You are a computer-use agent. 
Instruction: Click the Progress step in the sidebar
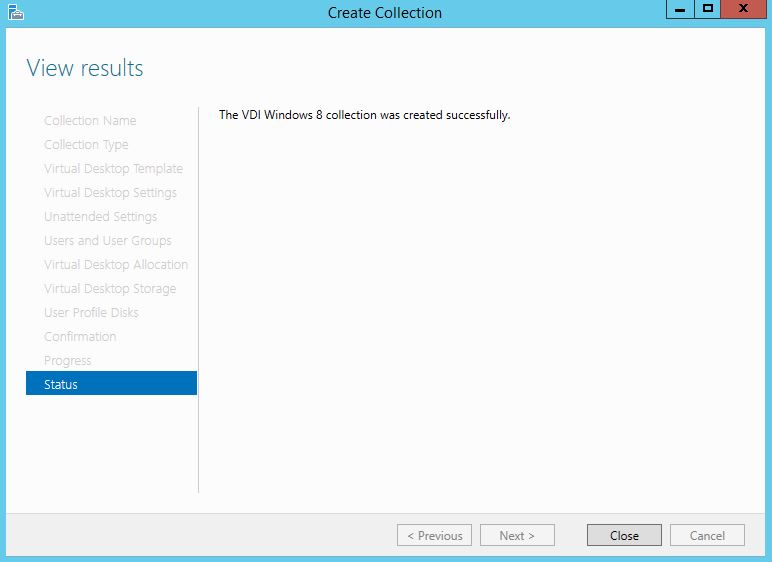(67, 360)
